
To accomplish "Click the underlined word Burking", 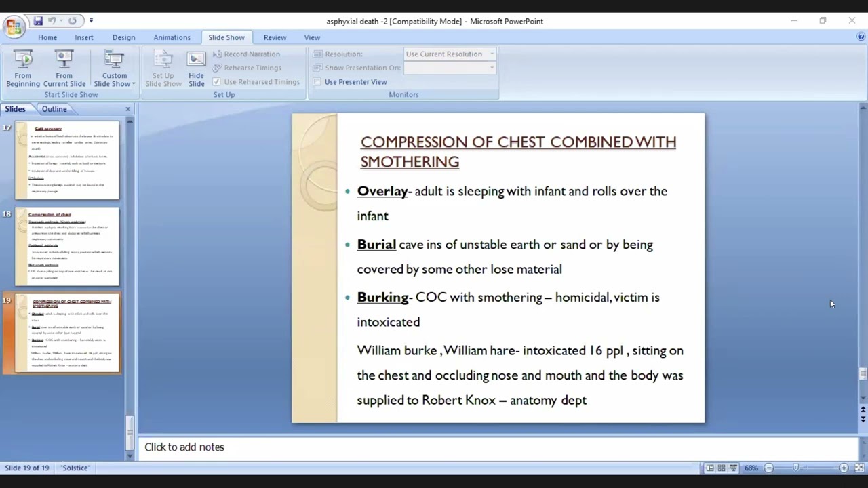I will 382,298.
